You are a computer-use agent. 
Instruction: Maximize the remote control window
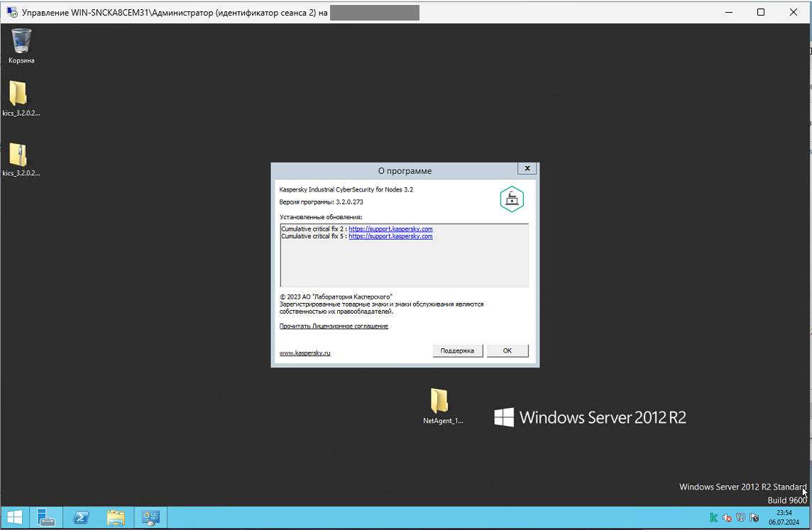coord(761,13)
